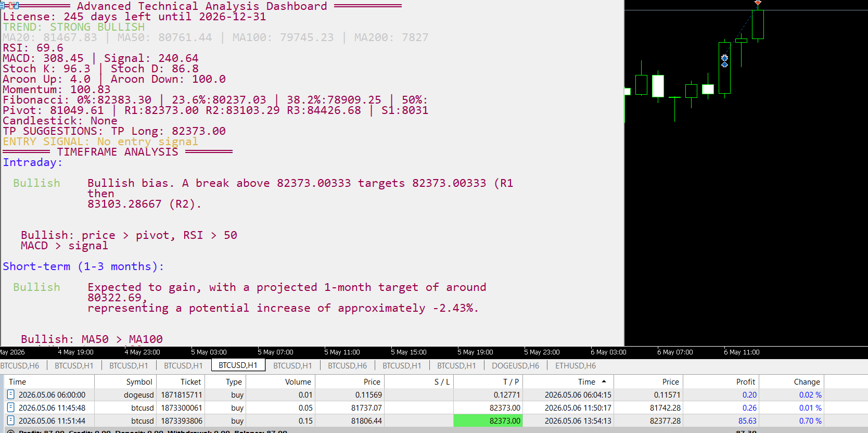Viewport: 868px width, 433px height.
Task: Select the lower blue buy arrow on chart
Action: tap(724, 64)
